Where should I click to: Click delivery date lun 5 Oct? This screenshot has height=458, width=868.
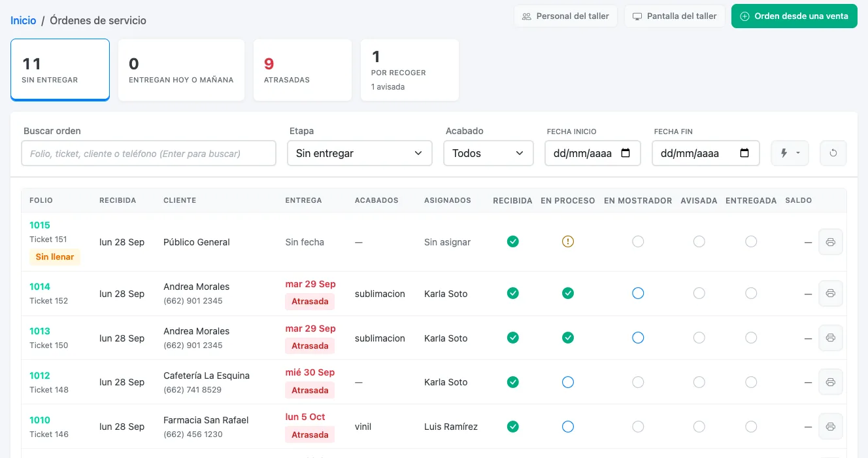pyautogui.click(x=305, y=417)
